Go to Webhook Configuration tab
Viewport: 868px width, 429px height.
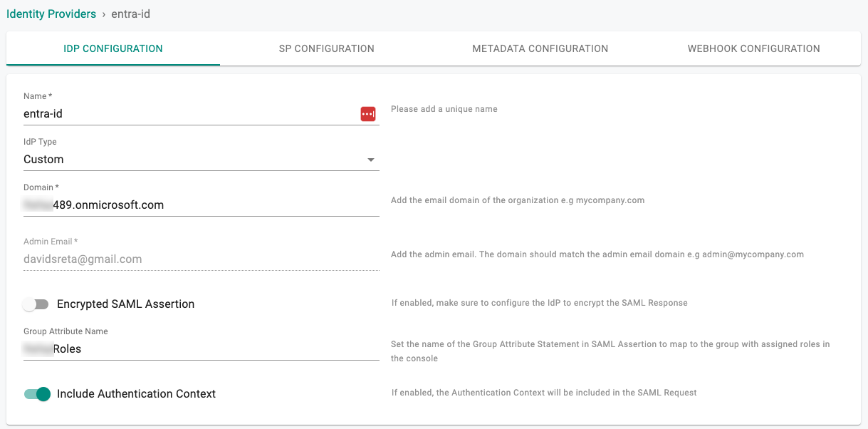pos(754,48)
